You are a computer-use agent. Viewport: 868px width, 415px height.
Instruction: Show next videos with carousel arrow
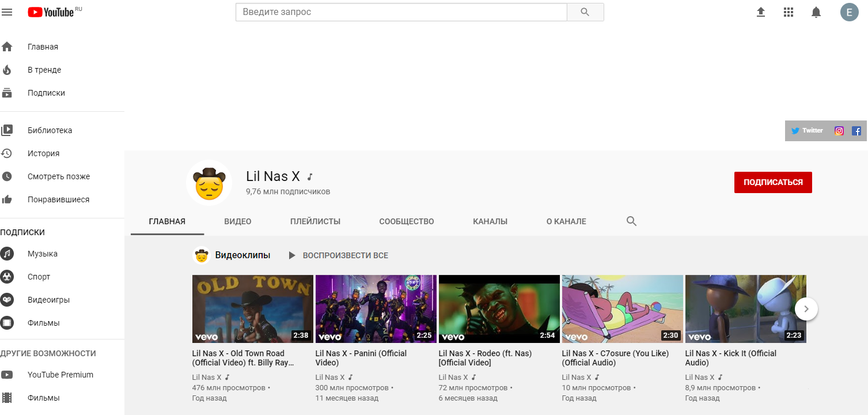coord(806,309)
